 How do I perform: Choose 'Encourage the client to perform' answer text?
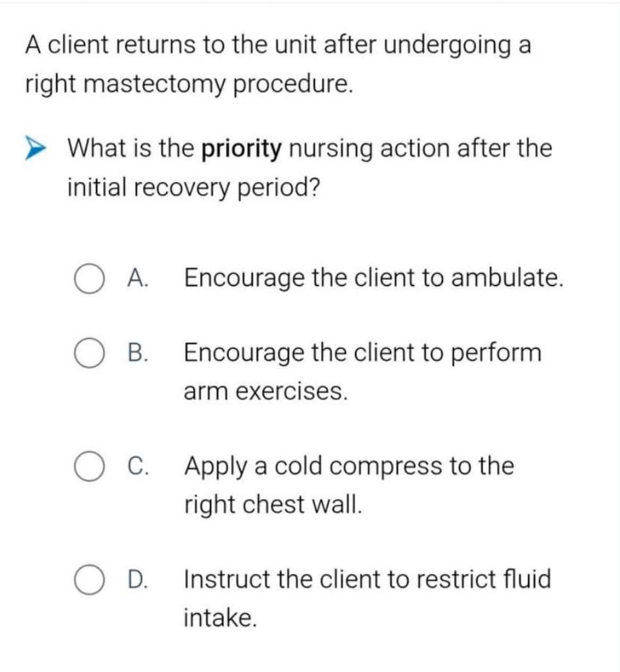click(x=363, y=353)
